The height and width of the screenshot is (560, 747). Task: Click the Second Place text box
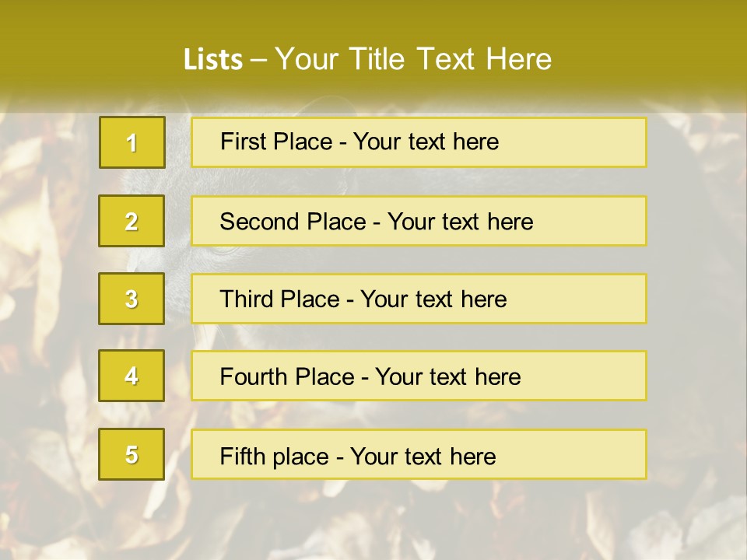coord(419,221)
